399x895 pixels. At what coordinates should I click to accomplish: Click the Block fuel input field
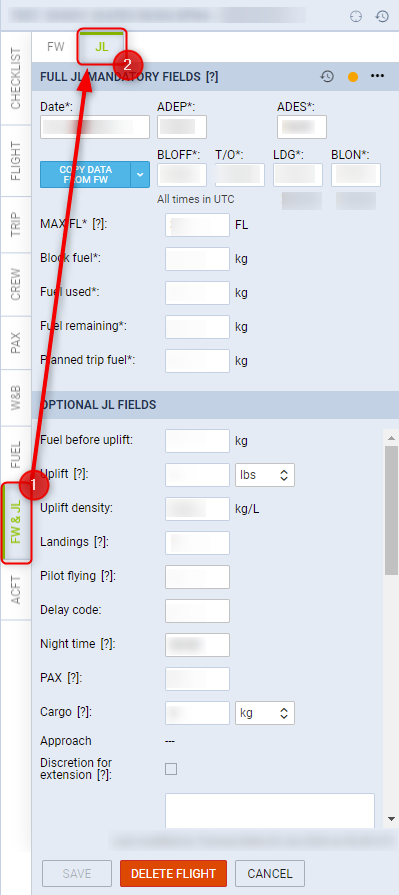point(198,259)
